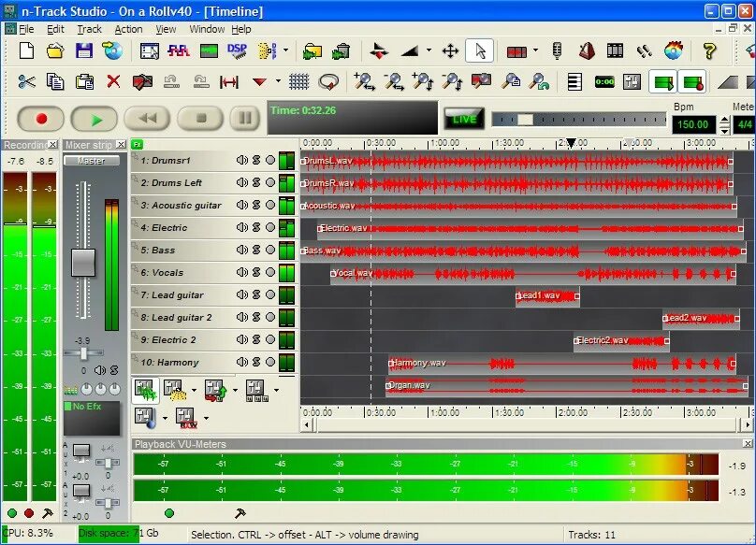Mute the 1: Drumsr1 track speaker icon
This screenshot has width=756, height=545.
pyautogui.click(x=242, y=160)
